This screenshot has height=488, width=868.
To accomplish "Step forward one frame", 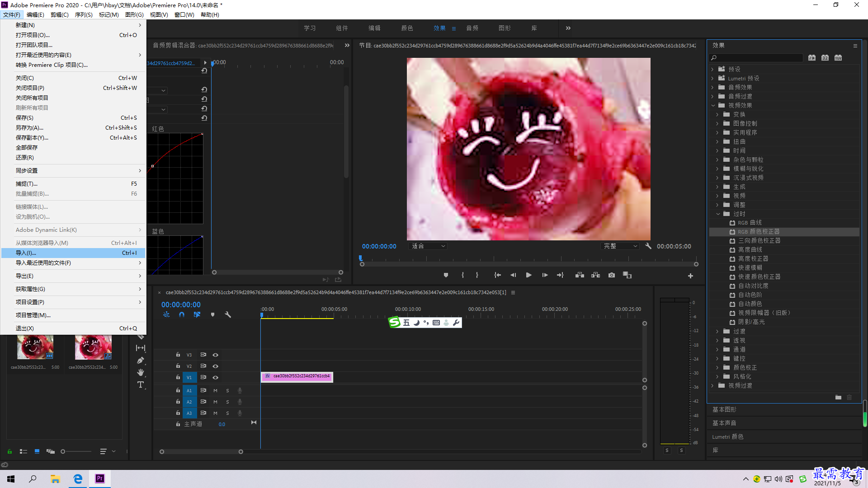I will click(x=545, y=275).
